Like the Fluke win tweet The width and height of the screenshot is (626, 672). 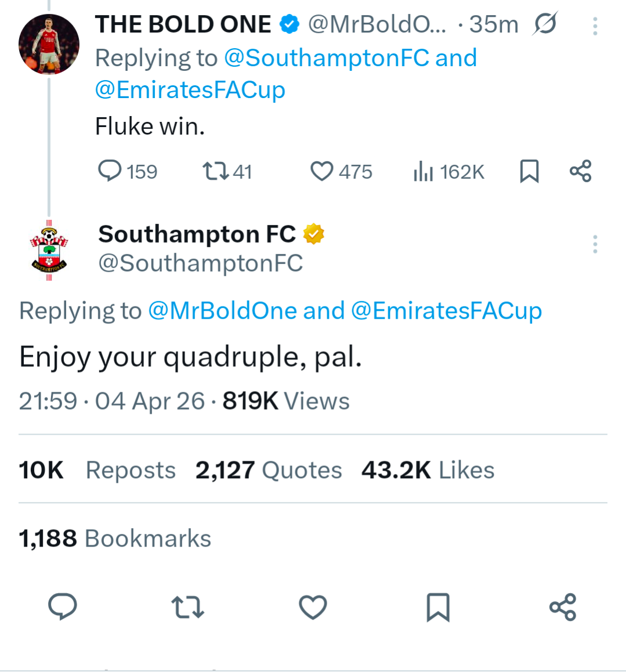322,171
